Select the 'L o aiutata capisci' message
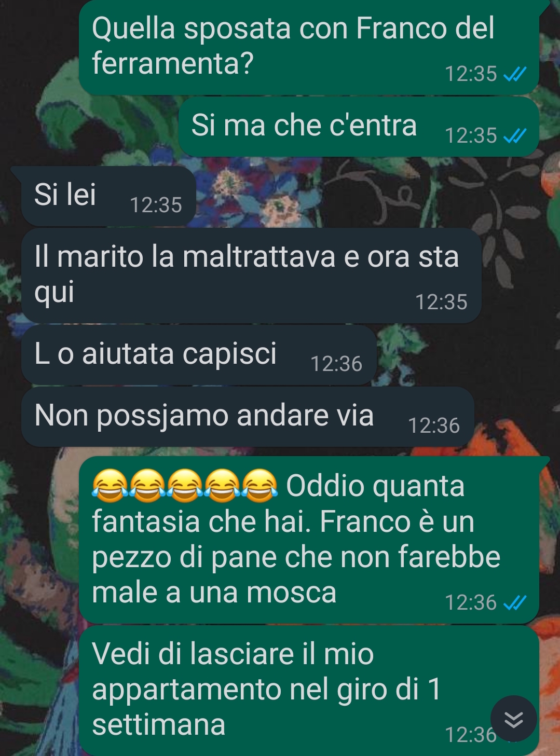The image size is (560, 756). (199, 355)
